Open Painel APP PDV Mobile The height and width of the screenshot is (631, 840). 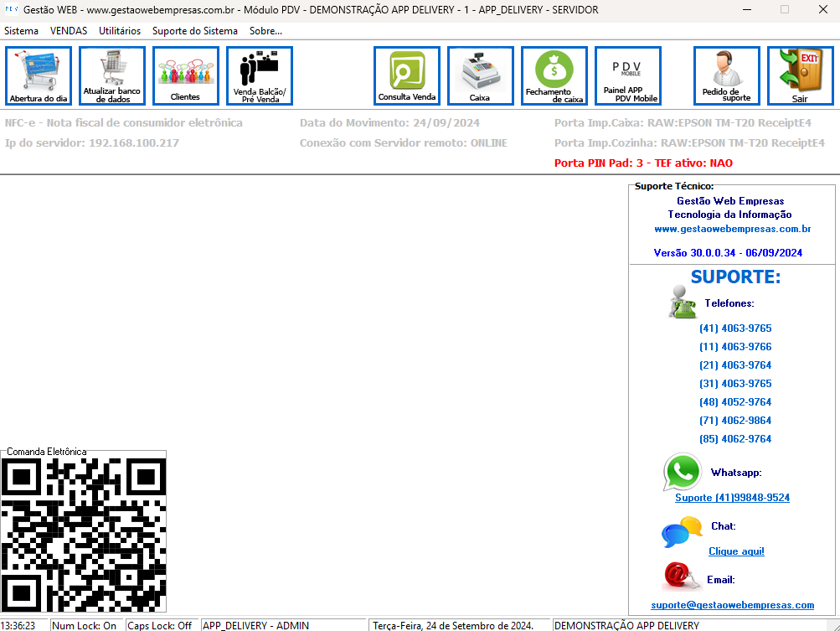628,75
